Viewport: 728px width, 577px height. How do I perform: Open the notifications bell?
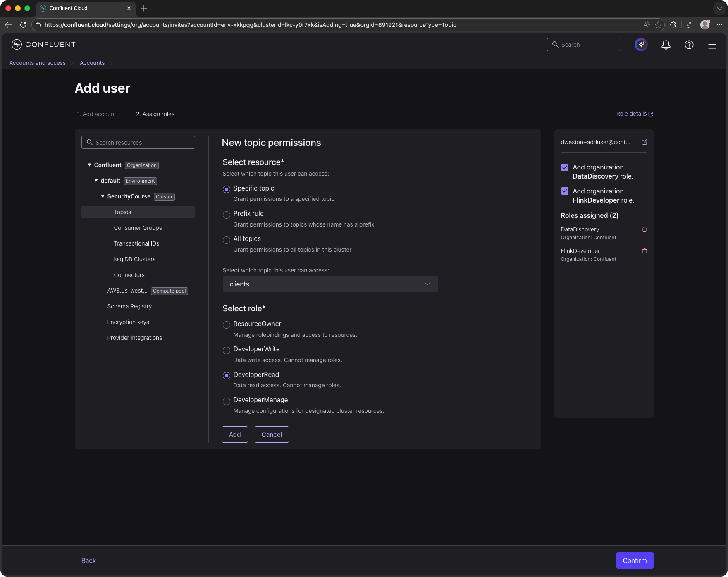[x=666, y=45]
